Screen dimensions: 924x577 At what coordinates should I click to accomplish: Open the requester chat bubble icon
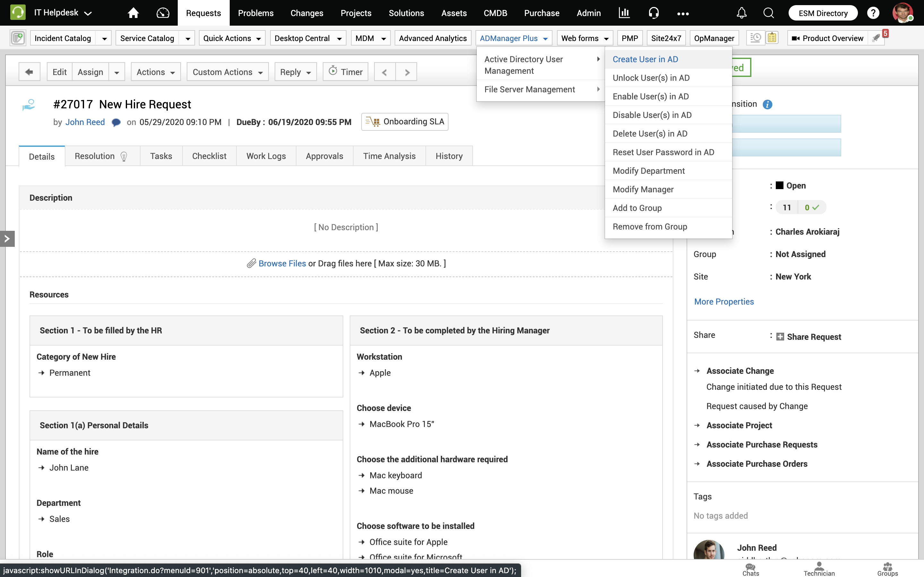(x=116, y=122)
